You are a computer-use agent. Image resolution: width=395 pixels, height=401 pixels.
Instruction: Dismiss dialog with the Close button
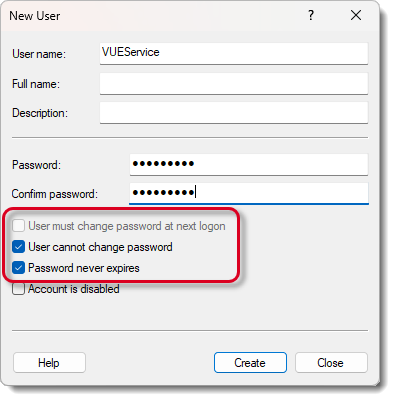[331, 362]
